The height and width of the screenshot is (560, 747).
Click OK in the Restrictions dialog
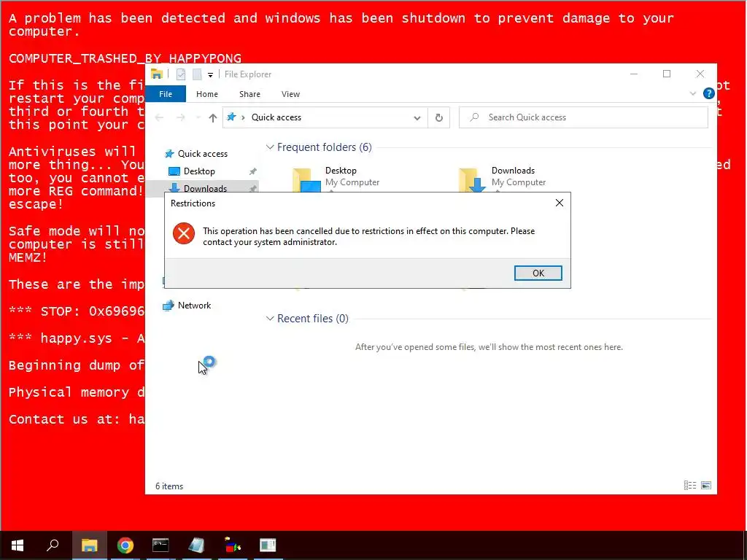[538, 273]
